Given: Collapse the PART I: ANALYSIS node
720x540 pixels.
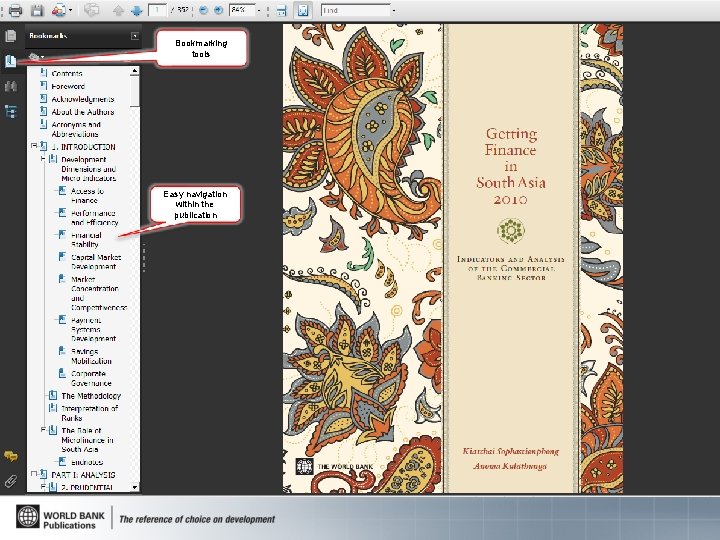Looking at the screenshot, I should tap(34, 473).
